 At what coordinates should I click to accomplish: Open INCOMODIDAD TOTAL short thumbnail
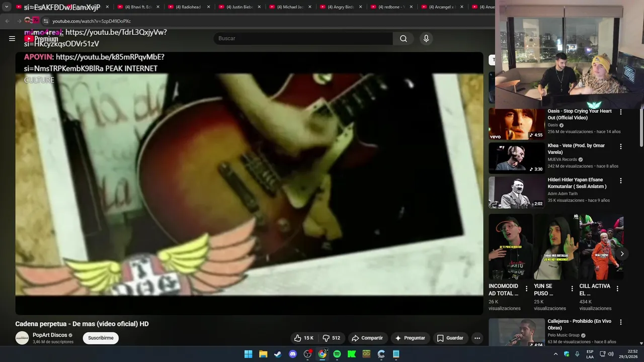[x=511, y=247]
